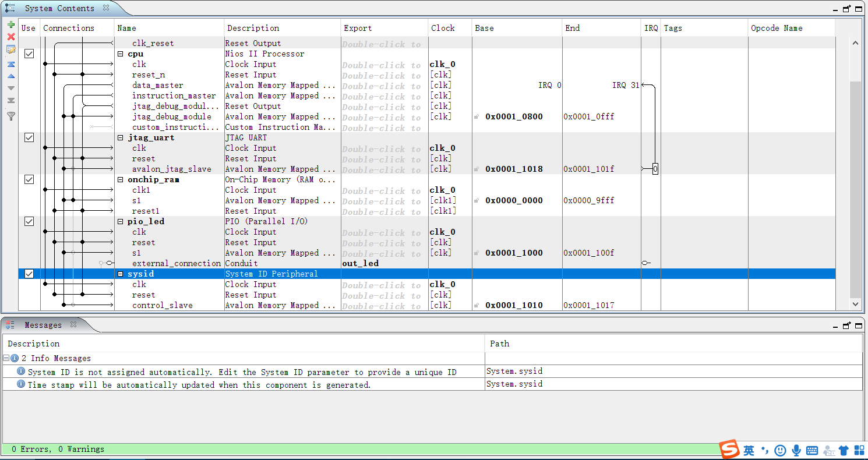Click the Sogou punctuation toggle icon
Screen dimensions: 868x460
tap(765, 450)
